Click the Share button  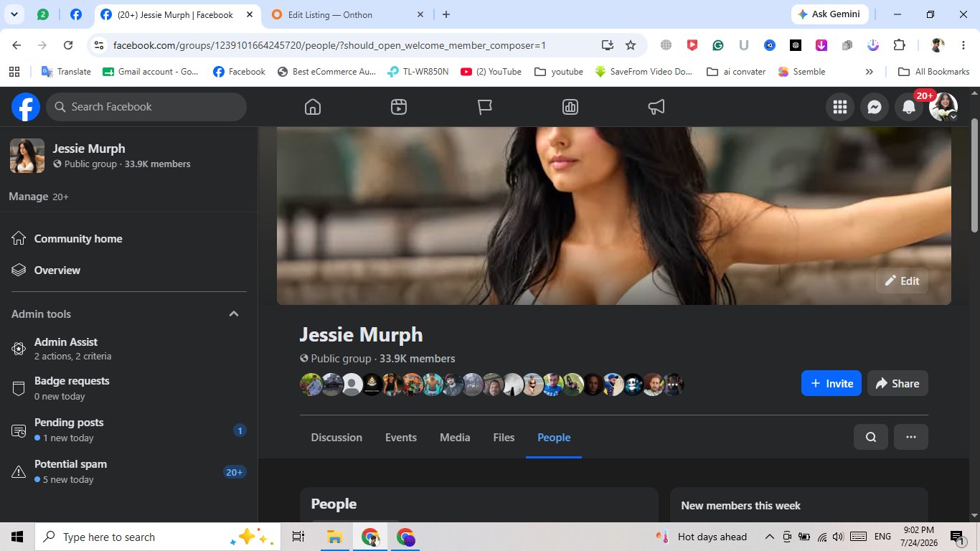pyautogui.click(x=897, y=383)
